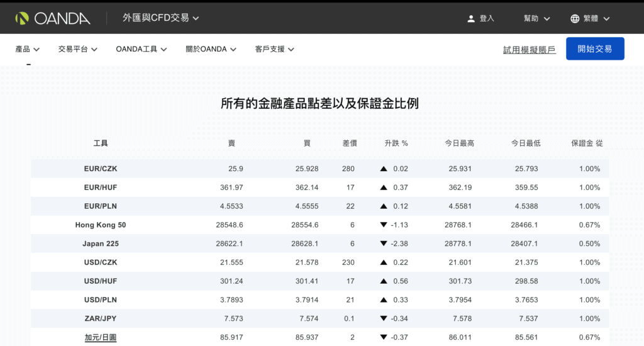Open the OANDA工具 menu
The width and height of the screenshot is (644, 346).
tap(142, 49)
